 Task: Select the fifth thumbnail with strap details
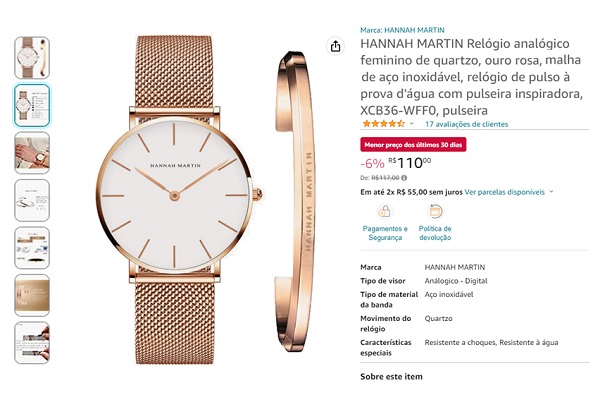point(32,248)
